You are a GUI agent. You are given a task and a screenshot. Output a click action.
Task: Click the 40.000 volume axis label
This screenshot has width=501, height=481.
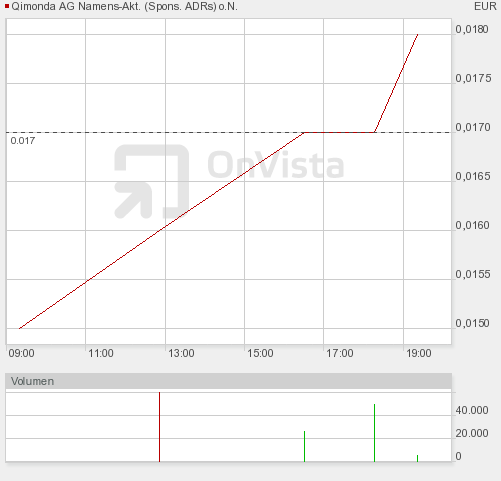[472, 410]
